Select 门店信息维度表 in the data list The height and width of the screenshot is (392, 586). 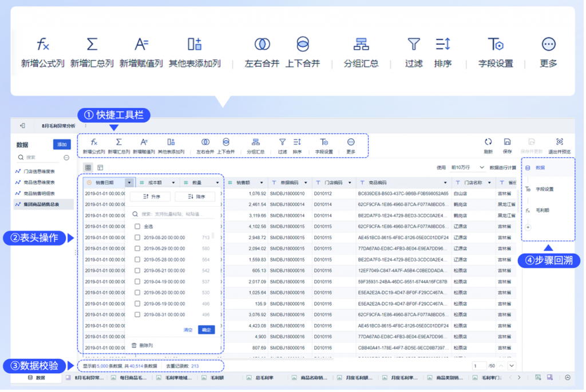click(x=43, y=172)
